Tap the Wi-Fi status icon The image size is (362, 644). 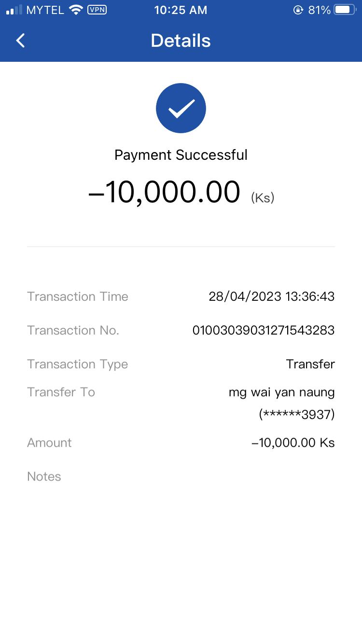pyautogui.click(x=76, y=10)
